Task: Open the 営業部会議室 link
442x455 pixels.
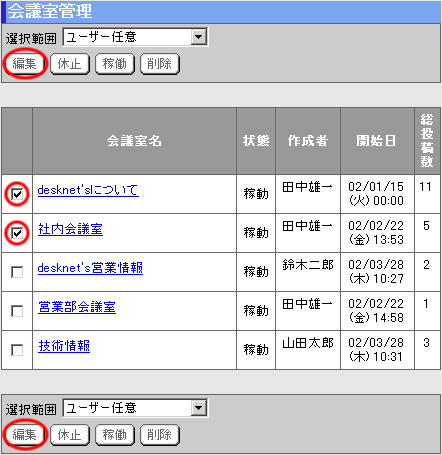Action: (77, 307)
